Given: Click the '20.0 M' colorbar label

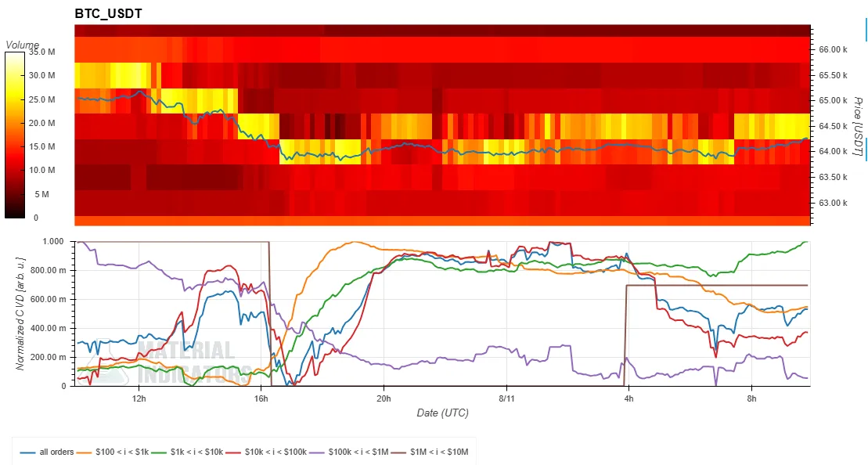Looking at the screenshot, I should (42, 123).
